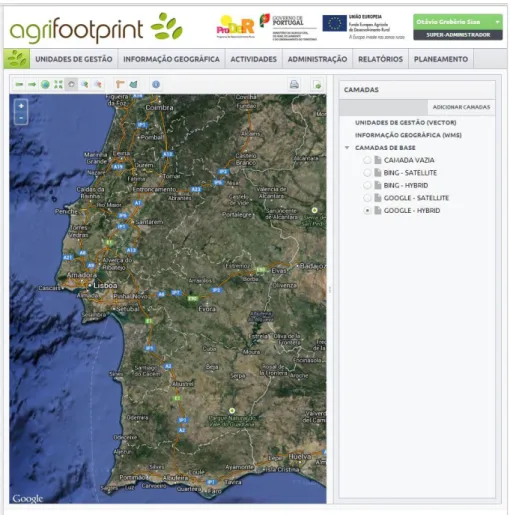Click the Coimbra label on the map

click(x=159, y=108)
